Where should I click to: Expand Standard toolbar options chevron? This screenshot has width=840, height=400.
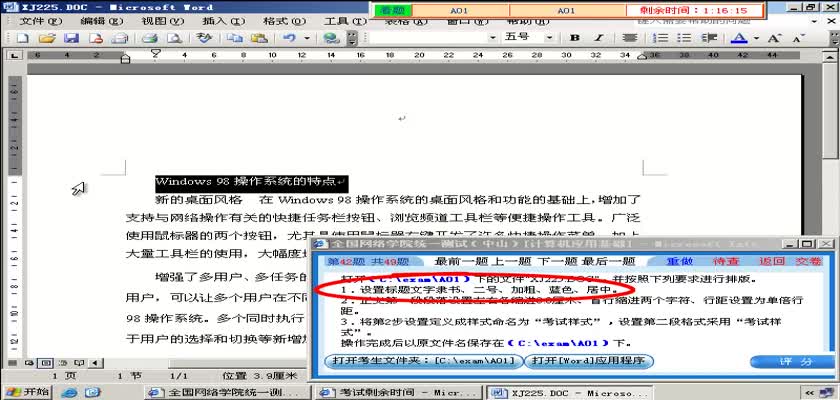(x=352, y=38)
